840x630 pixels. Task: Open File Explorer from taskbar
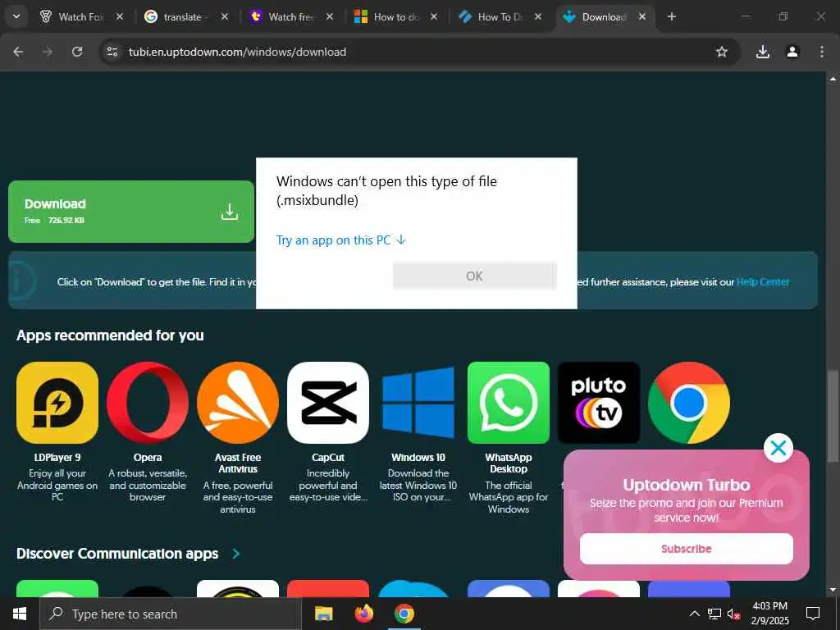pyautogui.click(x=323, y=614)
